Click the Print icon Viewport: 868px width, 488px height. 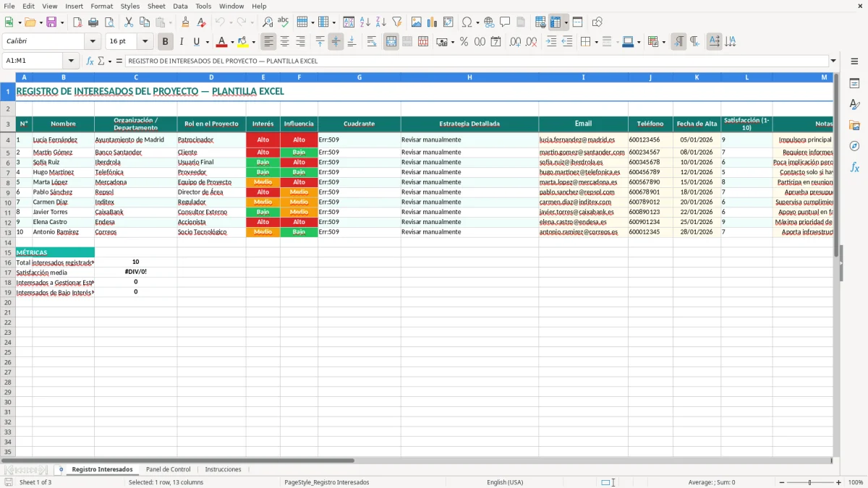[93, 22]
